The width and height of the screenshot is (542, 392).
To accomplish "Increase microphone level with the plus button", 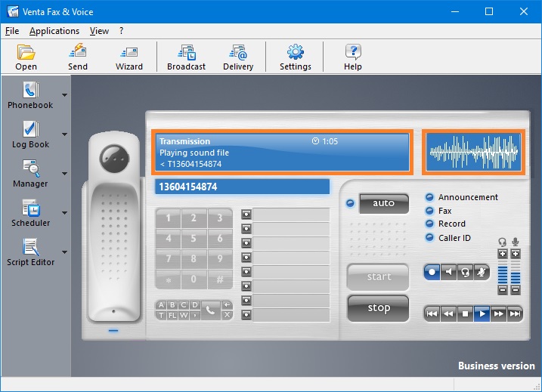I will (x=516, y=254).
